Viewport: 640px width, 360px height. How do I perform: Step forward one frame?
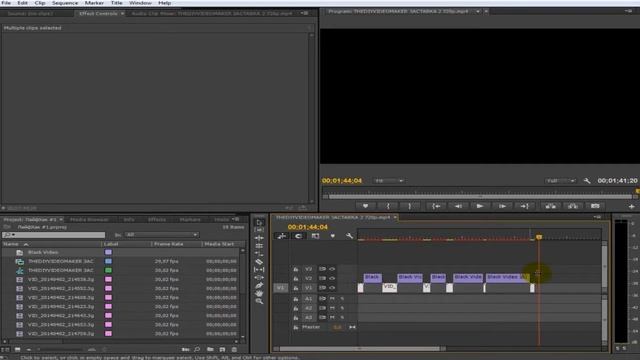click(x=502, y=206)
